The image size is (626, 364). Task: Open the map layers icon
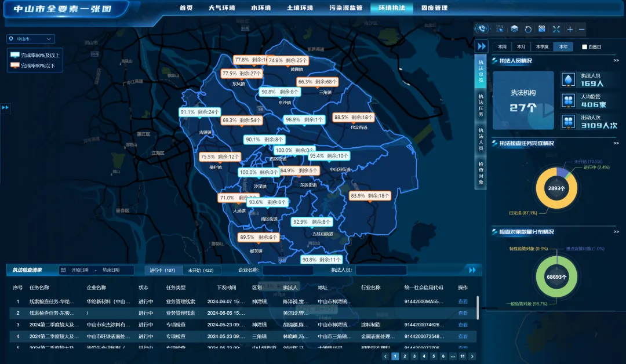pyautogui.click(x=514, y=29)
